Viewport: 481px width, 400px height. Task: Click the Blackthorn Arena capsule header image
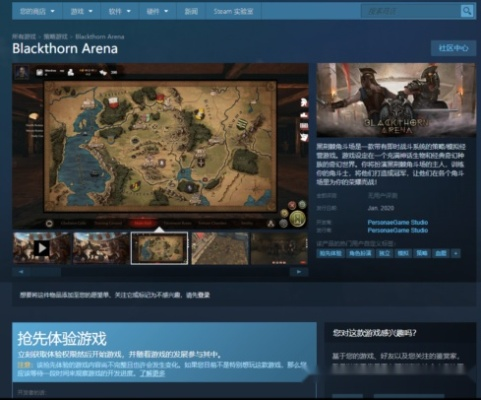(396, 100)
